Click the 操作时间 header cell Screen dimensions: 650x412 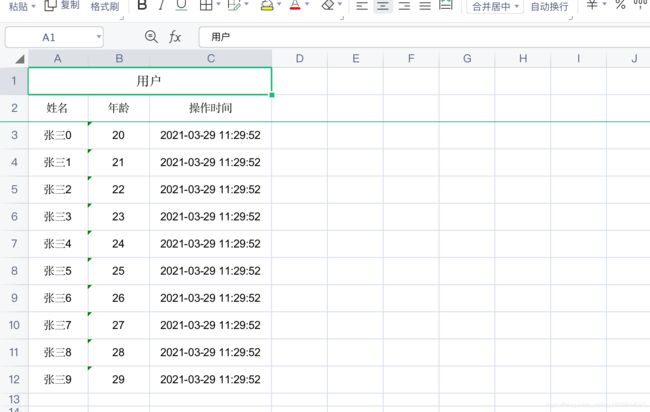[x=211, y=108]
